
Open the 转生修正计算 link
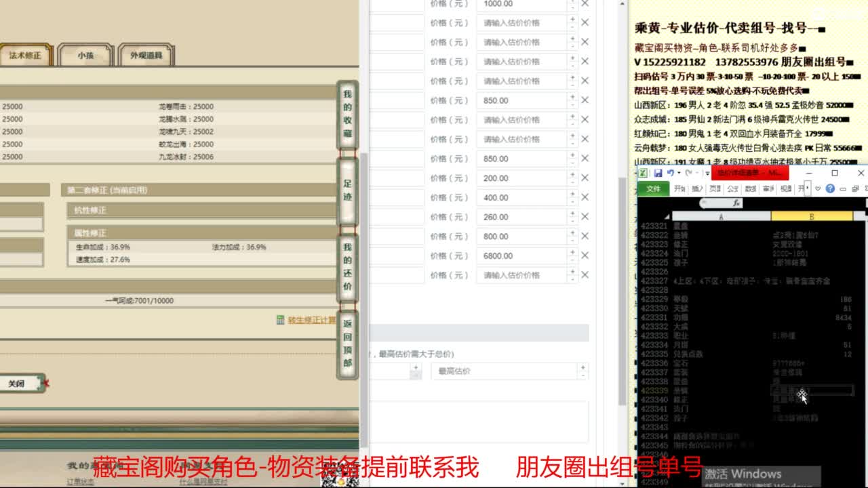point(312,321)
